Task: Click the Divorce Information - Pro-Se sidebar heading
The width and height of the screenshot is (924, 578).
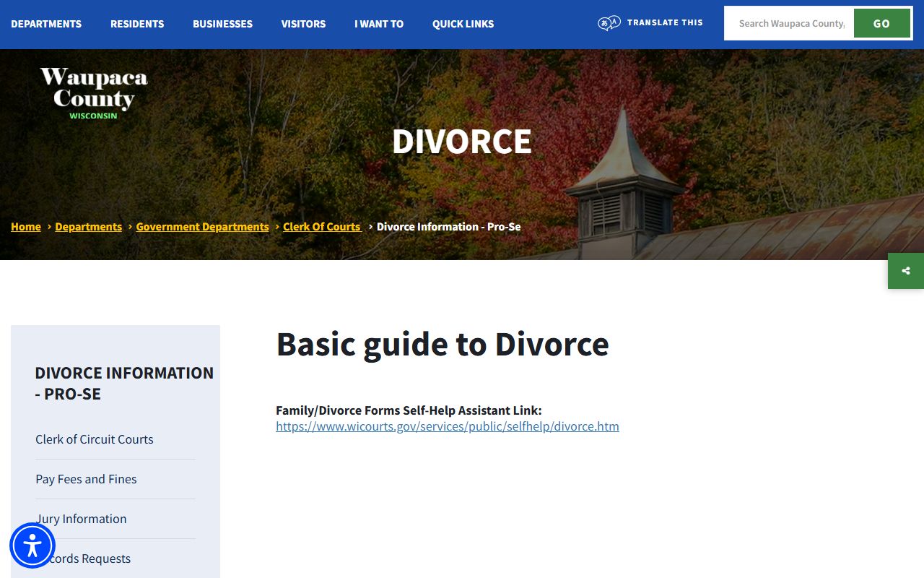Action: pos(124,384)
